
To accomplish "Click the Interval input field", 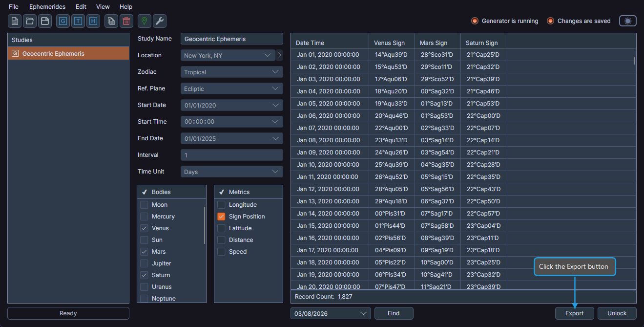I will 231,154.
